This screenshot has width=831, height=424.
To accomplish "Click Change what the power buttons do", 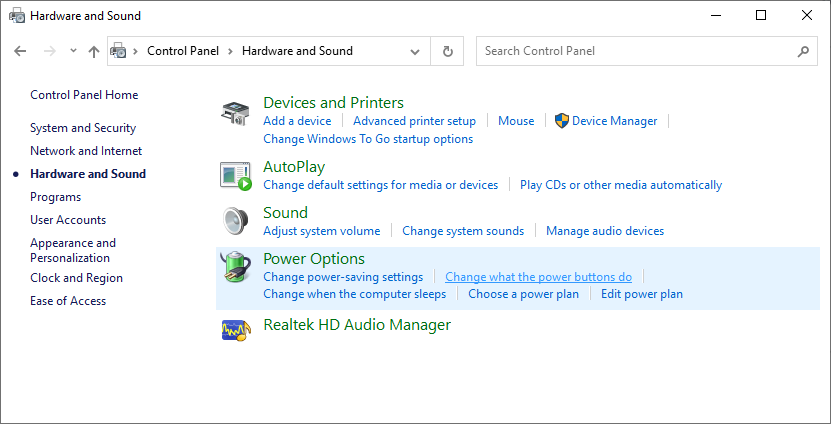I will click(x=538, y=277).
